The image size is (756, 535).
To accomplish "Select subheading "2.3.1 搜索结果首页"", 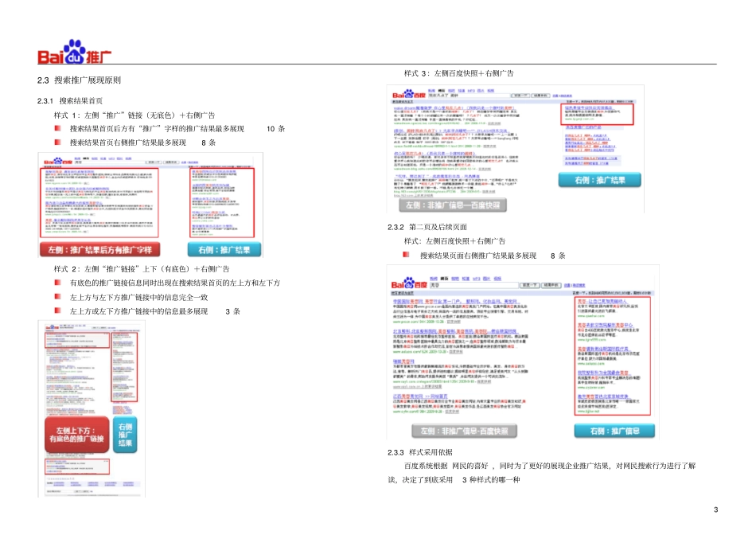I will [x=70, y=101].
